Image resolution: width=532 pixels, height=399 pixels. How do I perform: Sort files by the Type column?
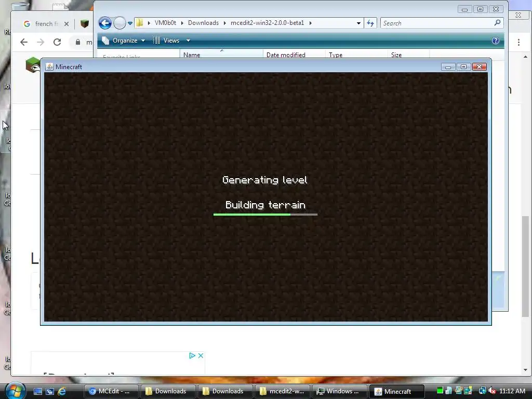[x=356, y=55]
